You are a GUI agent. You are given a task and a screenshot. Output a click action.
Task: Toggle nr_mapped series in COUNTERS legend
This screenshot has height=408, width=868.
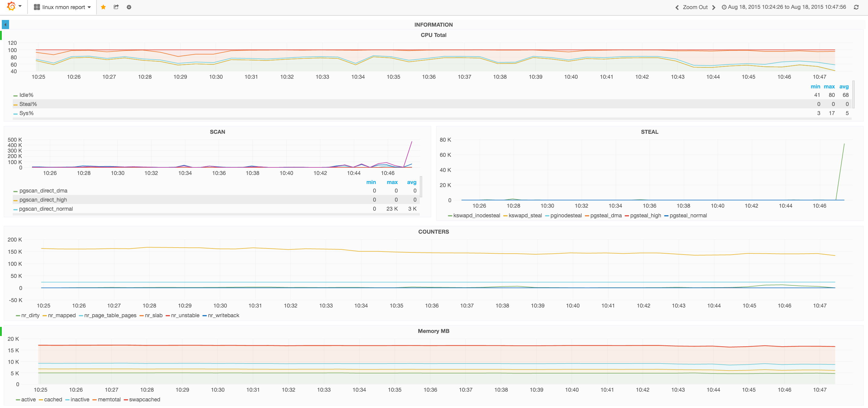click(62, 316)
